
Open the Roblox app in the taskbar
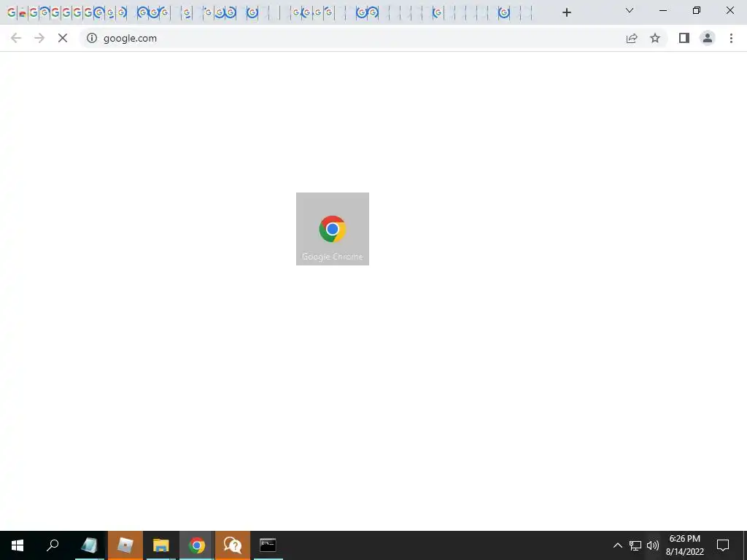[x=125, y=545]
